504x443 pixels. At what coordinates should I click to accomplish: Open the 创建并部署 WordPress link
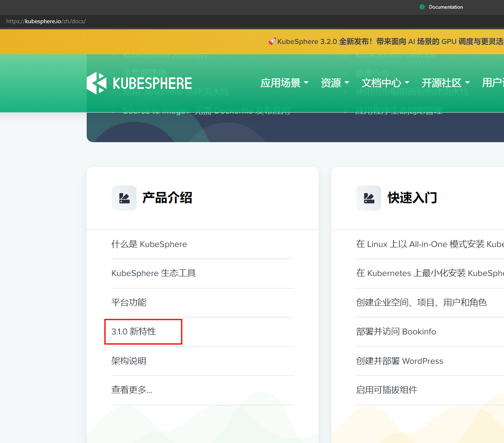pyautogui.click(x=400, y=361)
